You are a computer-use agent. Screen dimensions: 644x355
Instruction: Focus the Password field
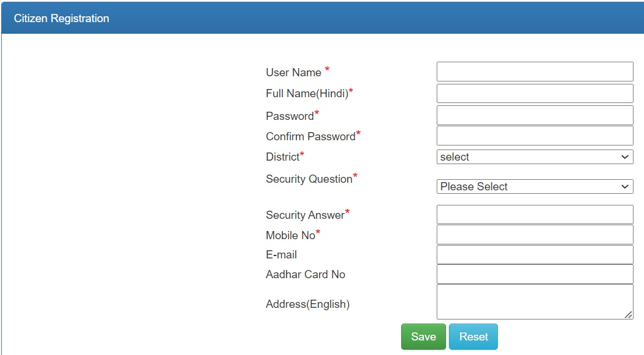pyautogui.click(x=534, y=115)
